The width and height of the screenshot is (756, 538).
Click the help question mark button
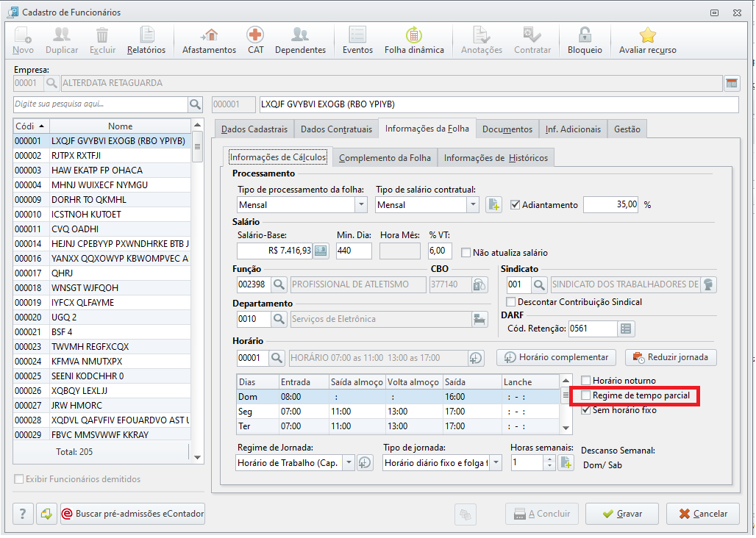pyautogui.click(x=23, y=514)
